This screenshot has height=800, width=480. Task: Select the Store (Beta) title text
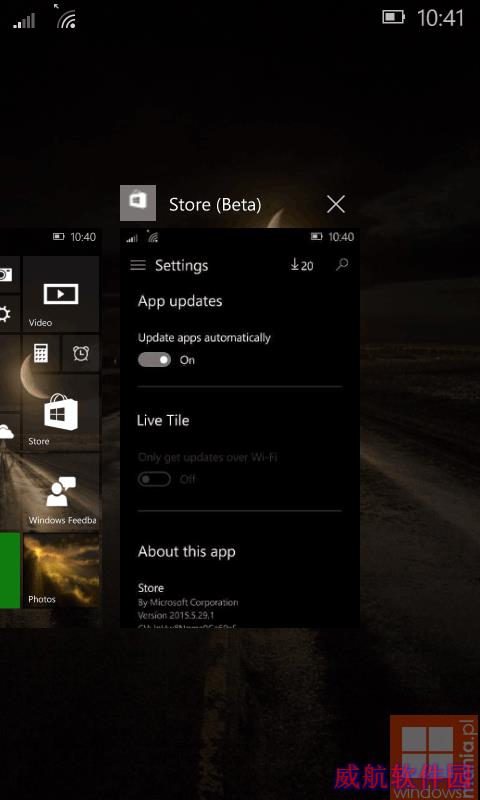tap(215, 205)
